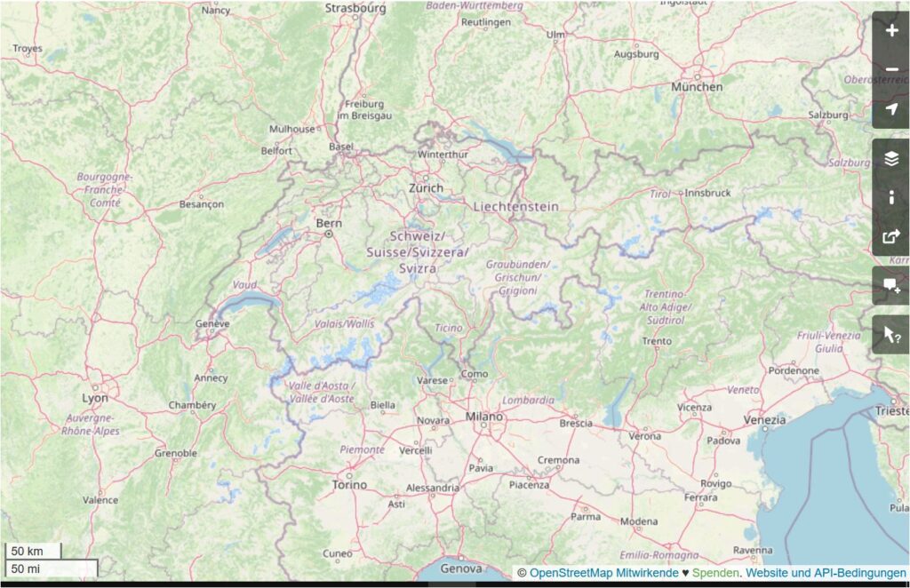The height and width of the screenshot is (588, 910).
Task: Click the Cuneo city label
Action: [337, 553]
